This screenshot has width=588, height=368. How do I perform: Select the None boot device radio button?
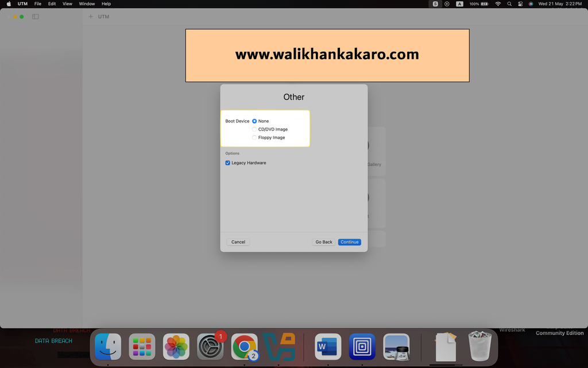(254, 121)
